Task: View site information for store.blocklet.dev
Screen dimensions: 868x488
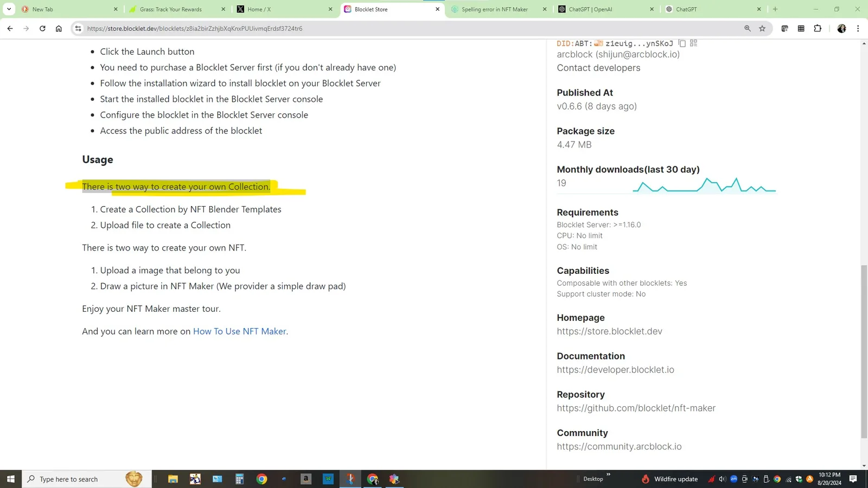Action: click(x=78, y=29)
